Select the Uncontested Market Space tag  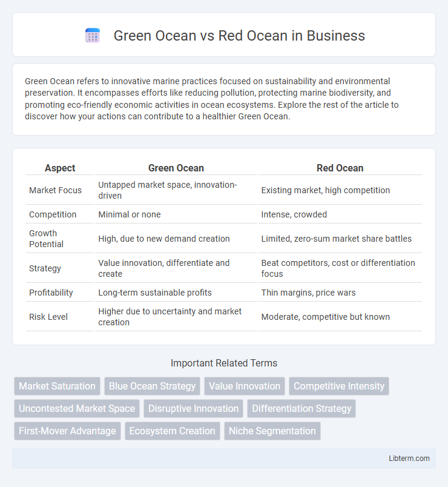[x=77, y=408]
